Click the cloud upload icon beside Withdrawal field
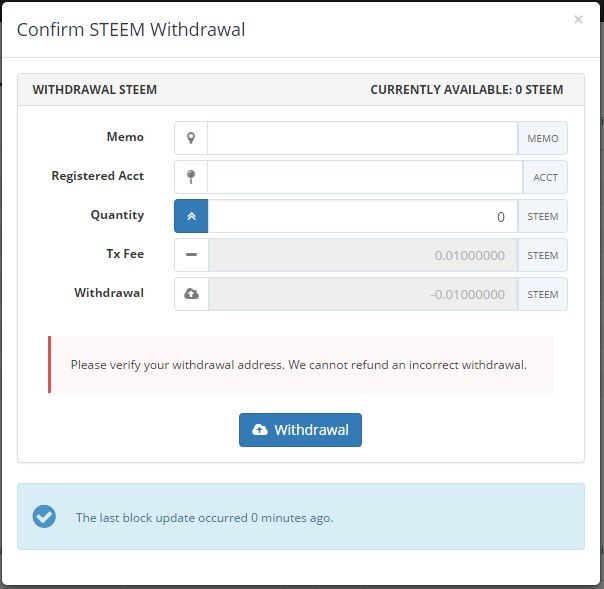This screenshot has width=604, height=589. tap(191, 294)
